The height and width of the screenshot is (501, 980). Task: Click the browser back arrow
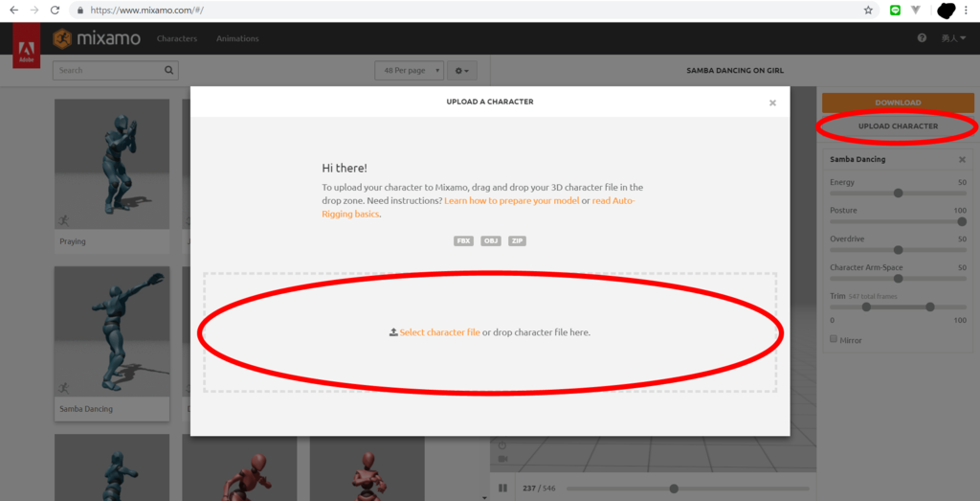click(13, 10)
